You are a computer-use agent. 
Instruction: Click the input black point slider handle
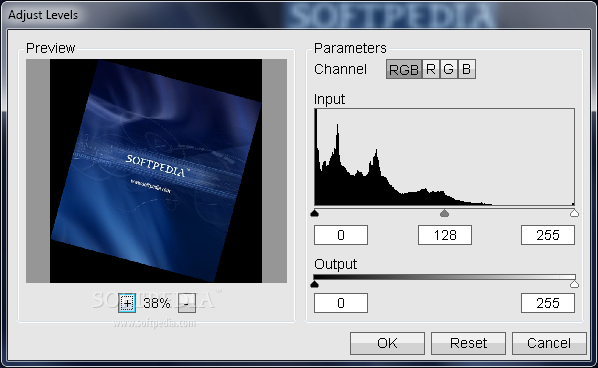[315, 213]
